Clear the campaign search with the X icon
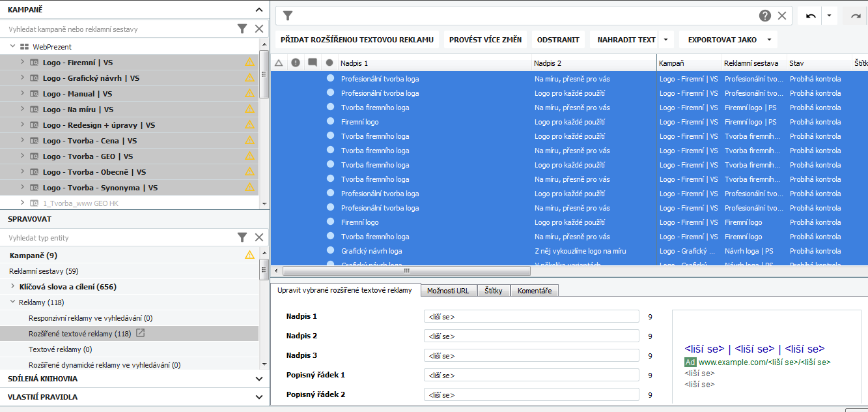This screenshot has height=412, width=868. 259,29
